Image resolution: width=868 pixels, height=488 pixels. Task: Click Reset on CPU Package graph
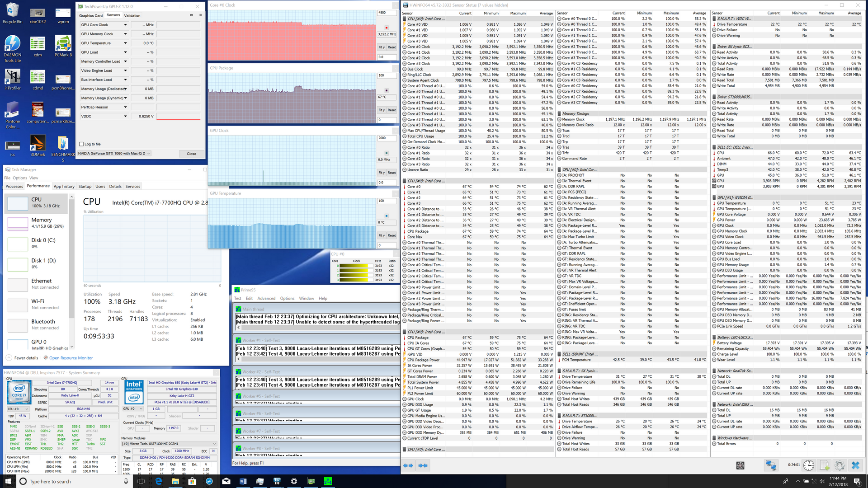coord(392,110)
